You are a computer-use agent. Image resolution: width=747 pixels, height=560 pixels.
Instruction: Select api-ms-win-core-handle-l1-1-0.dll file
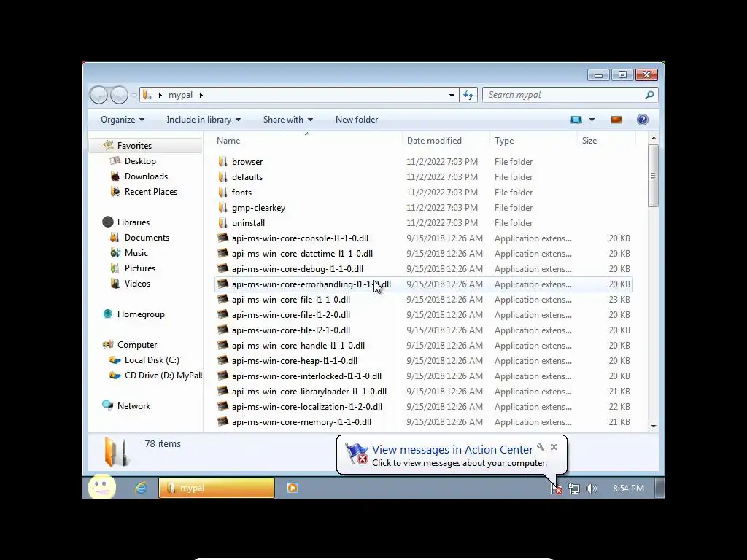298,345
